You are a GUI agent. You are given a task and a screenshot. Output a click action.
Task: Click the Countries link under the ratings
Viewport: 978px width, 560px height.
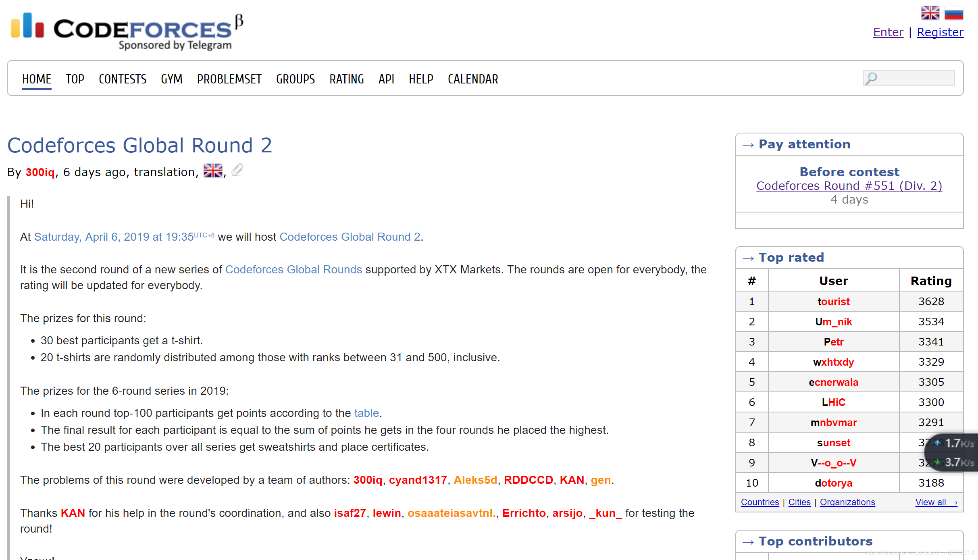click(x=760, y=502)
